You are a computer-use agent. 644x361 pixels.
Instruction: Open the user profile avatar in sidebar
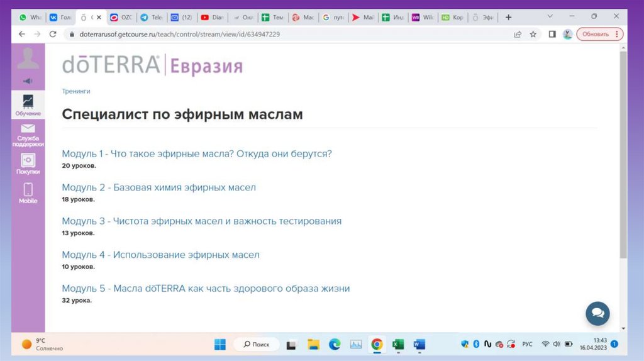tap(28, 58)
